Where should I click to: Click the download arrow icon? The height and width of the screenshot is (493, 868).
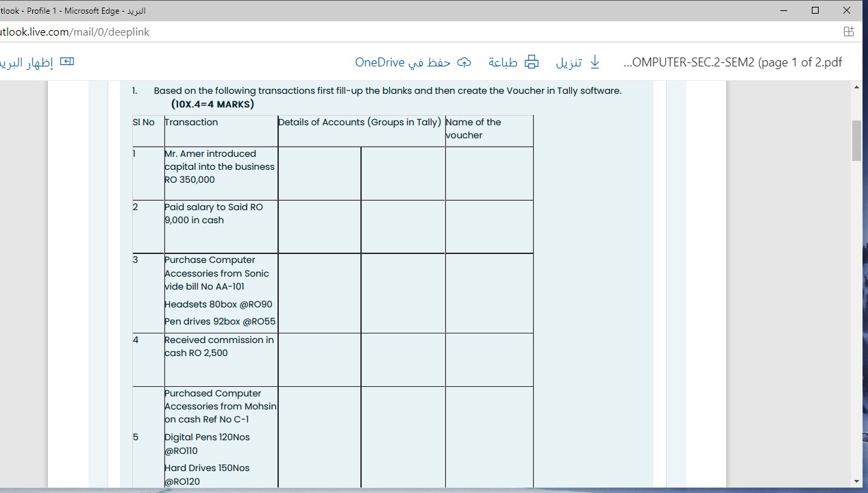595,62
